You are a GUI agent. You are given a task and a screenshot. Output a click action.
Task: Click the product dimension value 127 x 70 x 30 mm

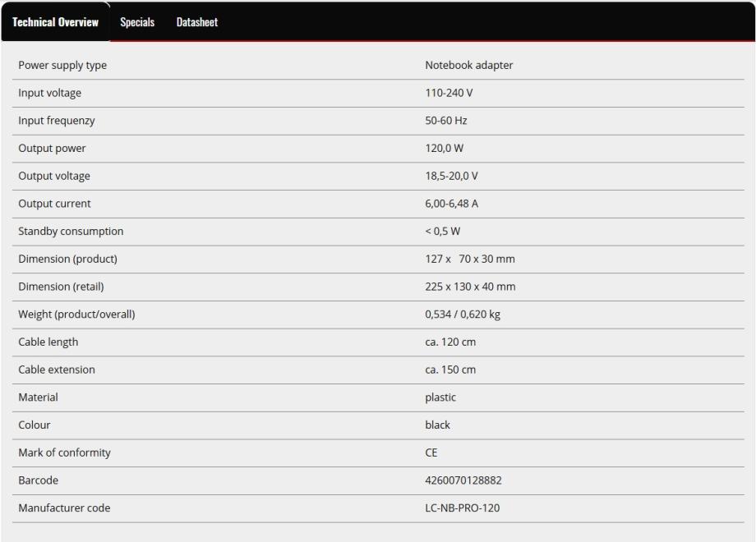pyautogui.click(x=470, y=260)
